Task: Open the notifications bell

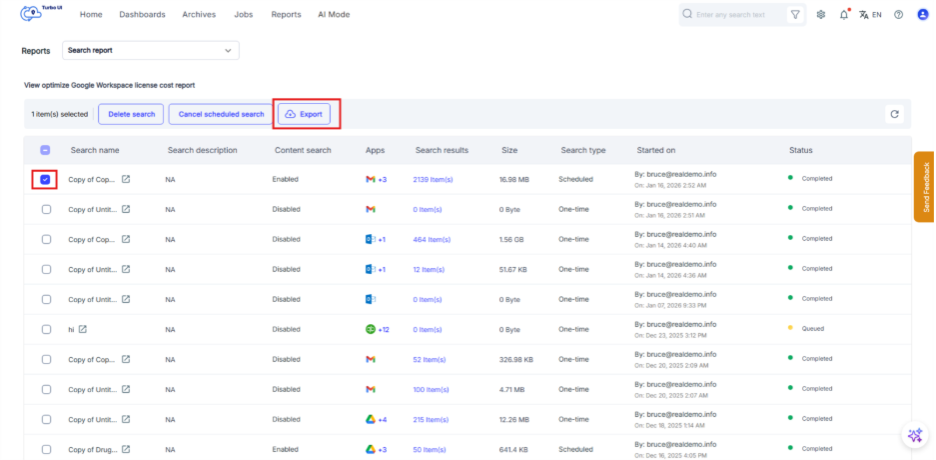Action: pyautogui.click(x=844, y=15)
